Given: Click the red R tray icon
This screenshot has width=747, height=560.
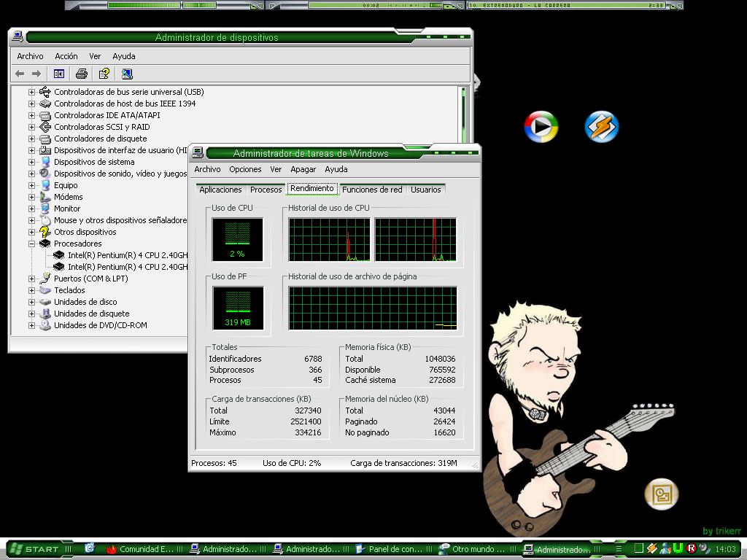Looking at the screenshot, I should [x=692, y=548].
